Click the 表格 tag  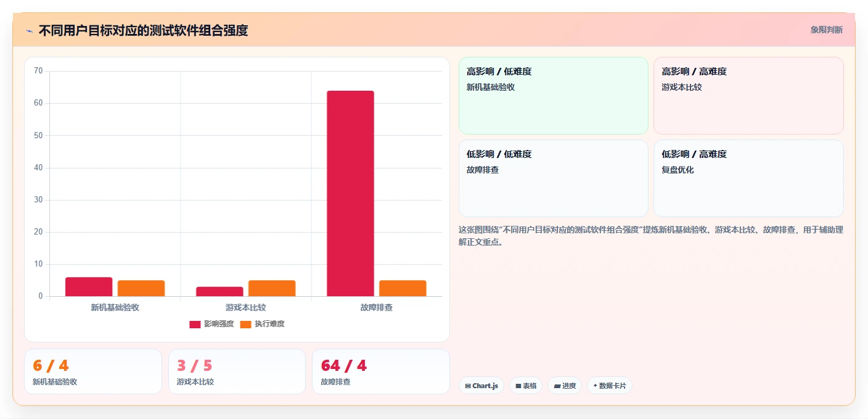click(x=526, y=386)
